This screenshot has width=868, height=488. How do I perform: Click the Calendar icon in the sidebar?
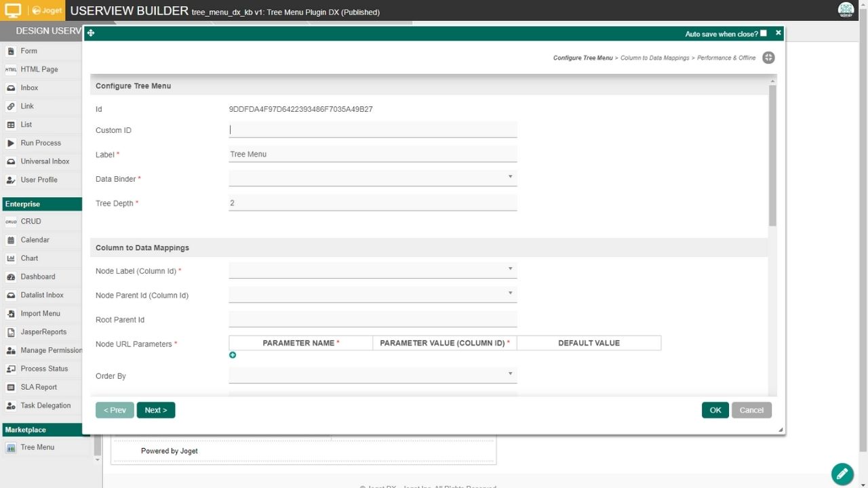[x=11, y=240]
